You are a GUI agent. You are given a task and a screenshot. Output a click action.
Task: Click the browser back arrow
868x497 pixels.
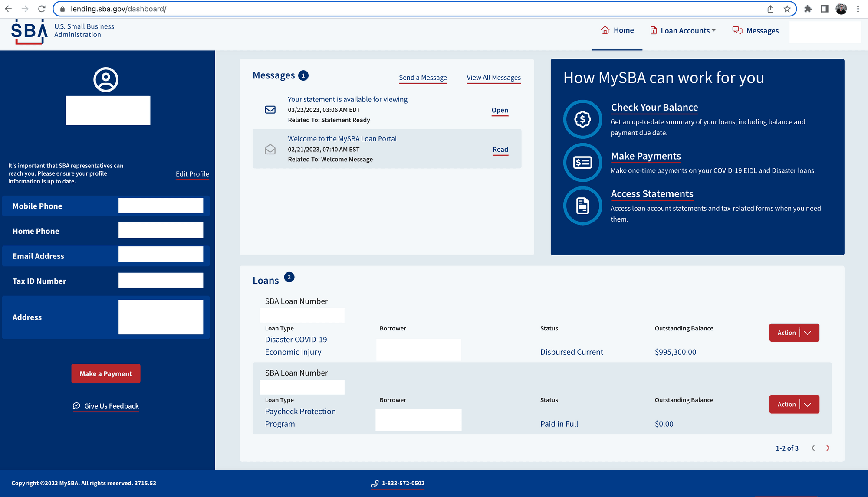[8, 9]
